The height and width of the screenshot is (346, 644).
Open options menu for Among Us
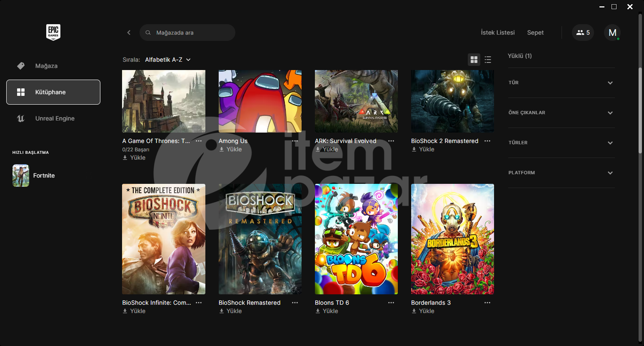[295, 141]
